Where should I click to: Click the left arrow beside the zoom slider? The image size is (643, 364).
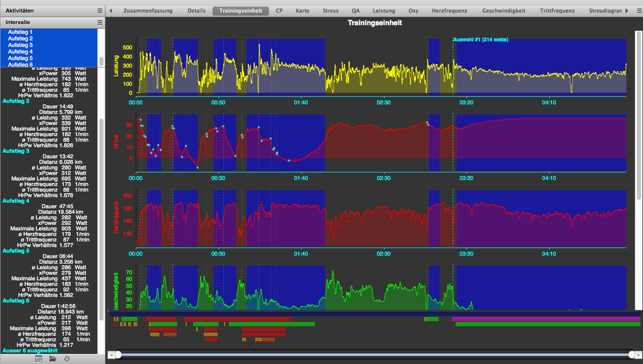[112, 355]
